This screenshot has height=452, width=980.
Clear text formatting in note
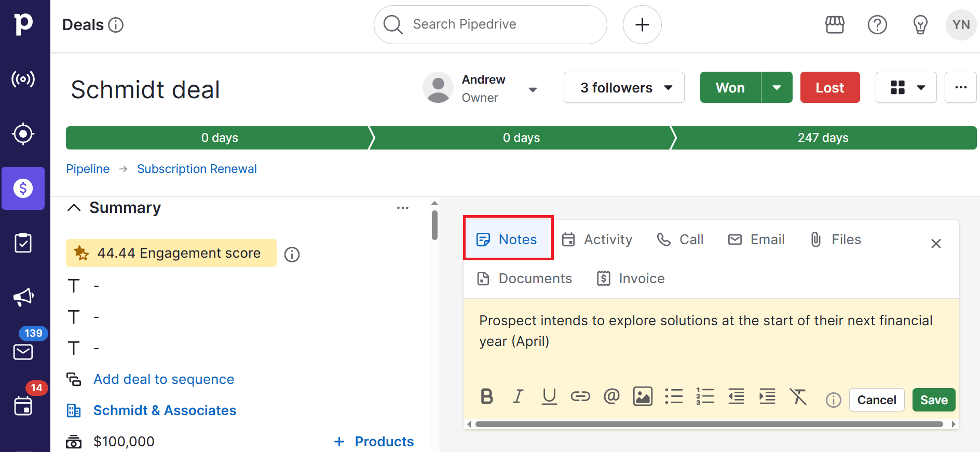coord(798,397)
